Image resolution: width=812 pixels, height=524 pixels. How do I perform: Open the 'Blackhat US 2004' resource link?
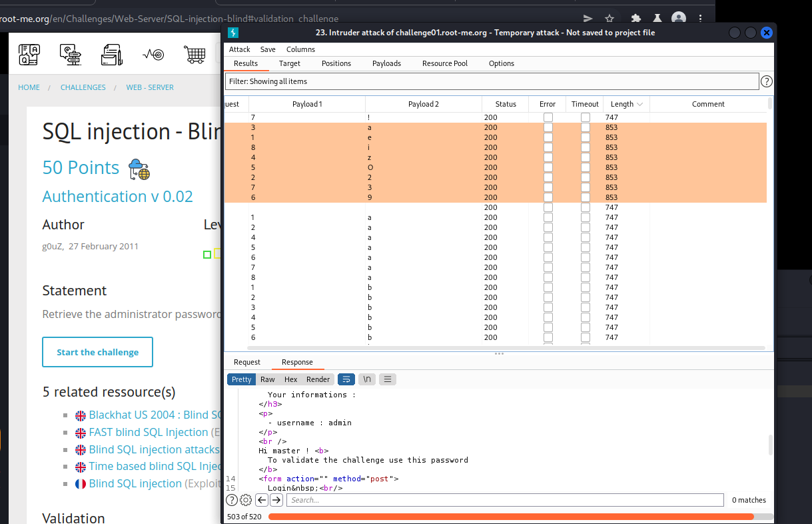155,415
